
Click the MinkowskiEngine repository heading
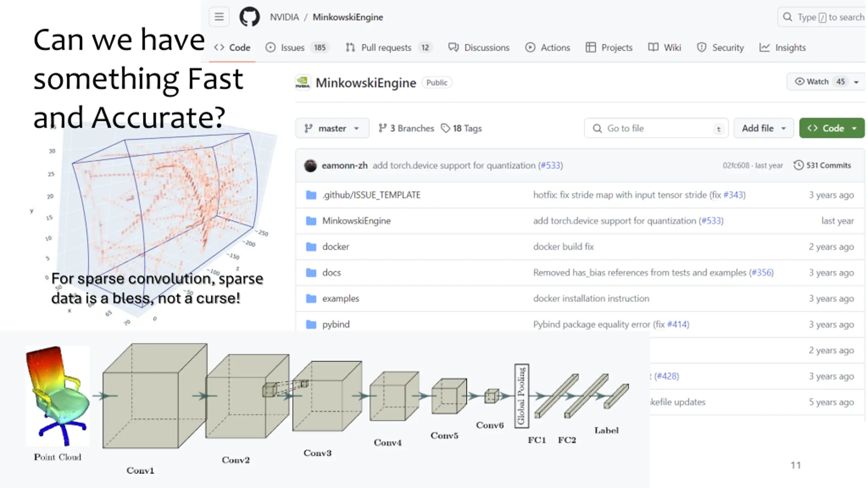tap(366, 83)
